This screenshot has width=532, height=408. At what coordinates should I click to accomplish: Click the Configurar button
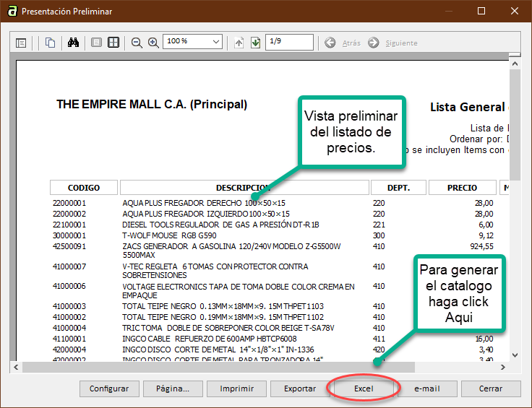pos(109,389)
